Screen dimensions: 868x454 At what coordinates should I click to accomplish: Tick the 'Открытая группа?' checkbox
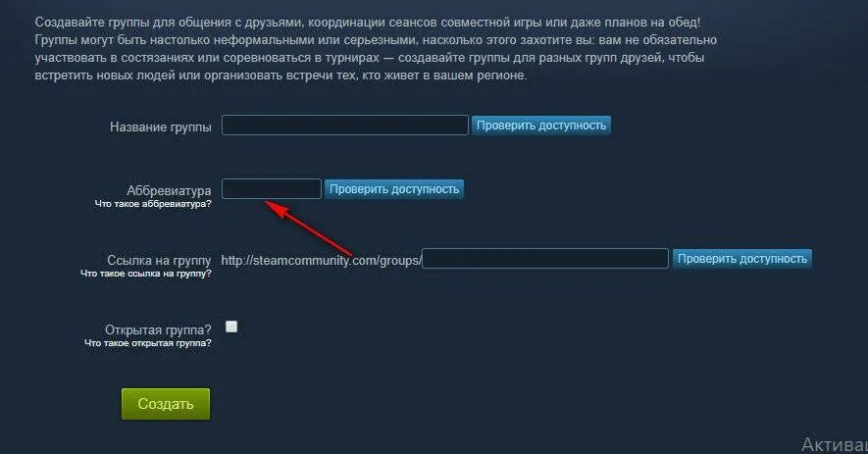[x=231, y=327]
